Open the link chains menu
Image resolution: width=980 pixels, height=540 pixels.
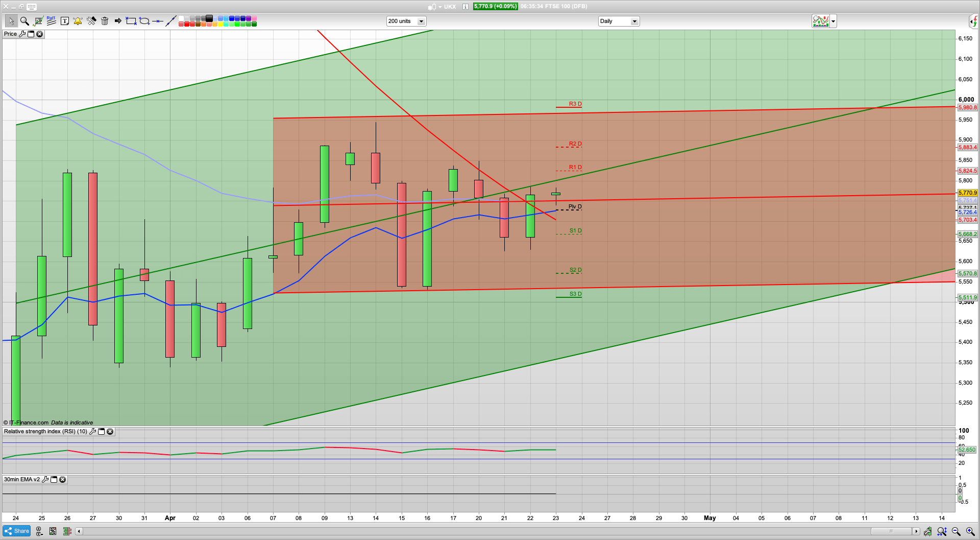click(39, 531)
